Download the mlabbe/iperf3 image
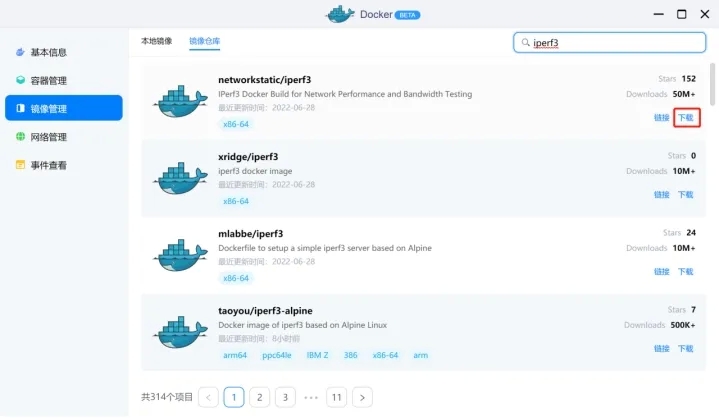Viewport: 719px width, 418px height. point(686,272)
